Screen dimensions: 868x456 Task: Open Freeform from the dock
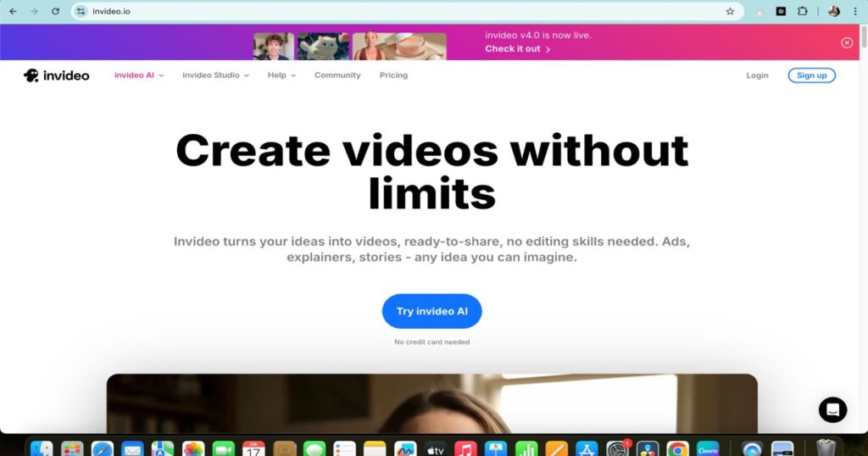pos(405,449)
